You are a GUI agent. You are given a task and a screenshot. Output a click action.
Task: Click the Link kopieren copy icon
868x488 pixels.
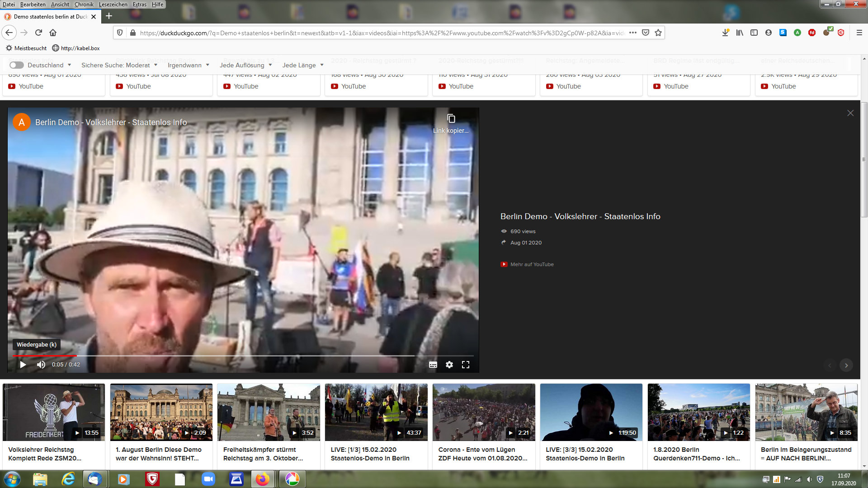(x=451, y=119)
